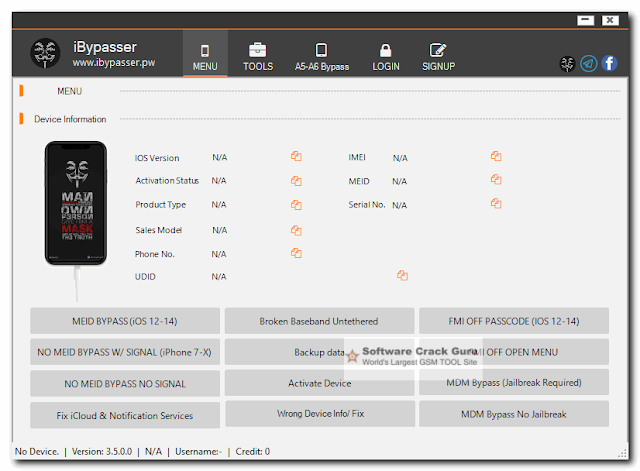The image size is (640, 471).
Task: Click the 'Username:-' status entry
Action: point(198,451)
